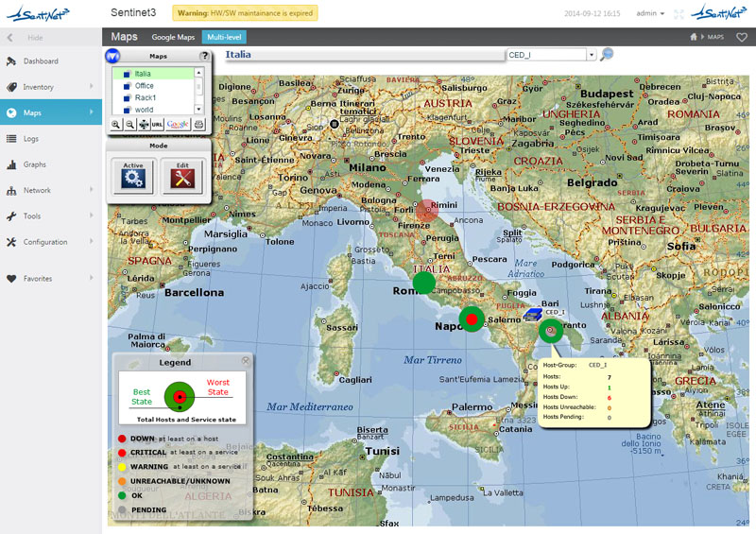
Task: Click the maintenance expired warning banner
Action: point(245,13)
